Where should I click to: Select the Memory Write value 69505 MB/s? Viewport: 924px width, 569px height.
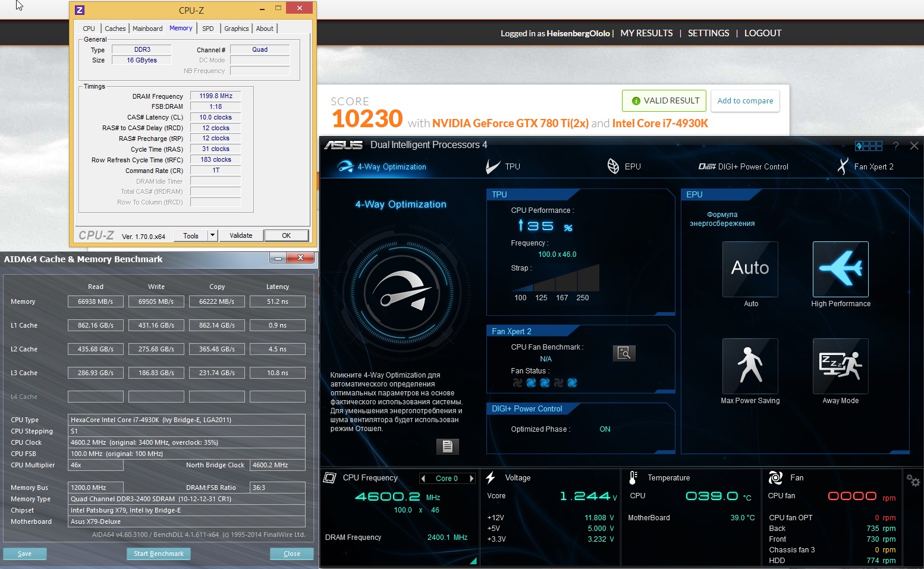156,301
